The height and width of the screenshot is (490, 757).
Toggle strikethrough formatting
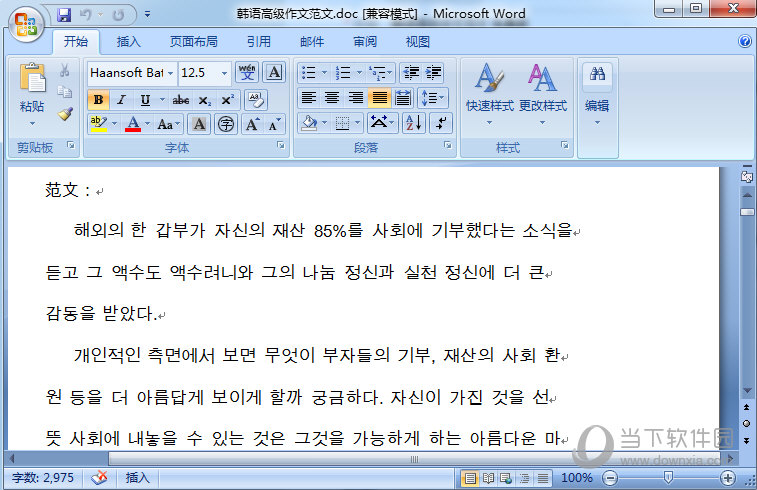click(181, 100)
